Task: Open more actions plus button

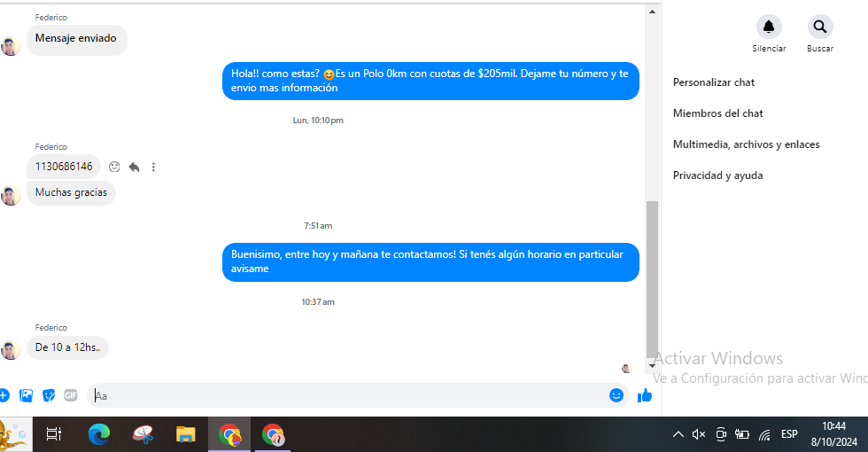Action: coord(4,395)
